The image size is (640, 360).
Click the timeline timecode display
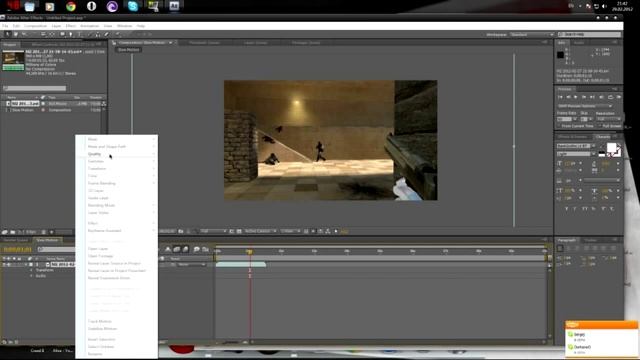18,249
